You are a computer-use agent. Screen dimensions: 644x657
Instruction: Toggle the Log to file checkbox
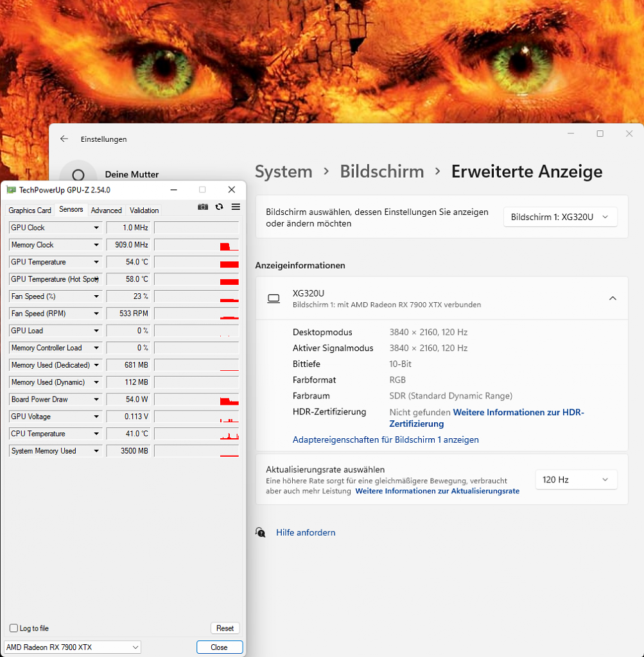click(14, 628)
